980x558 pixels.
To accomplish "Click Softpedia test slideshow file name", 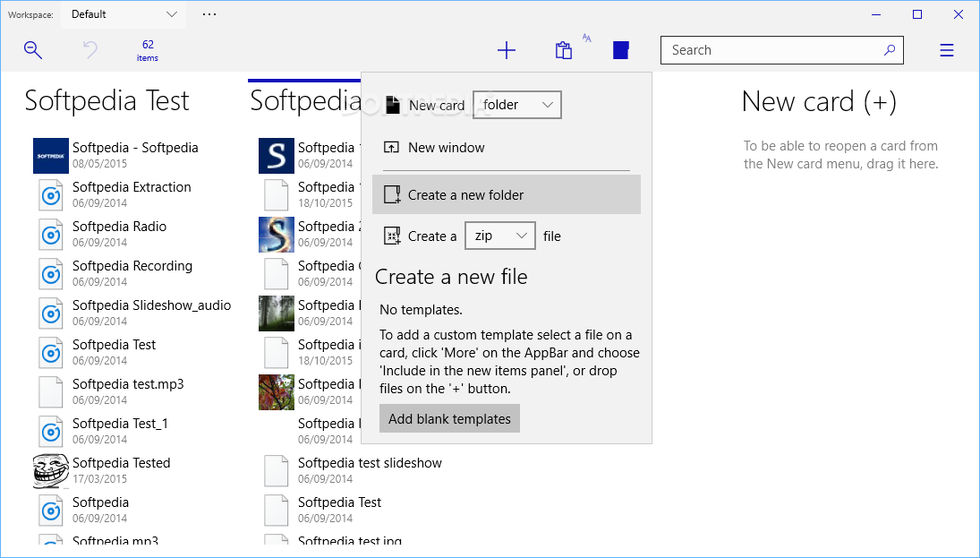I will pos(370,463).
